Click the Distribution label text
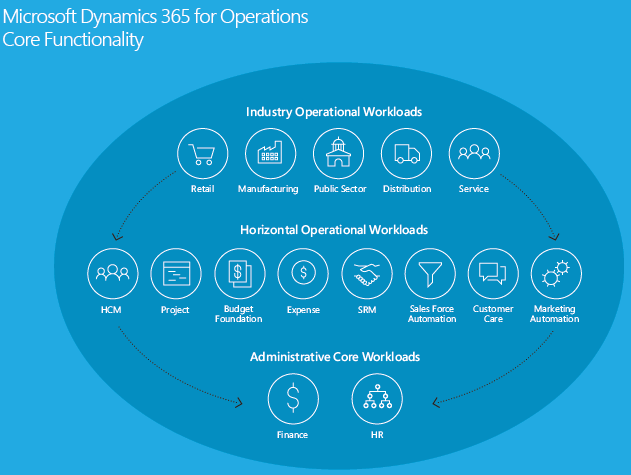 point(407,189)
